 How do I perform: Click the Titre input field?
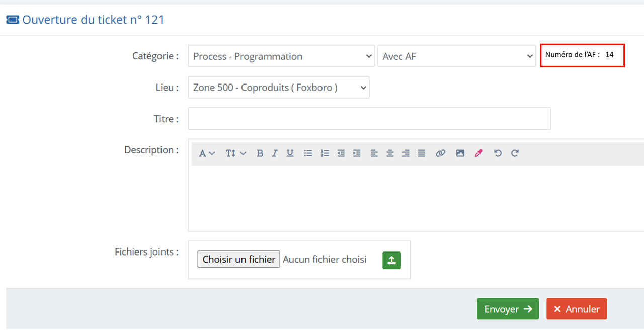coord(369,119)
